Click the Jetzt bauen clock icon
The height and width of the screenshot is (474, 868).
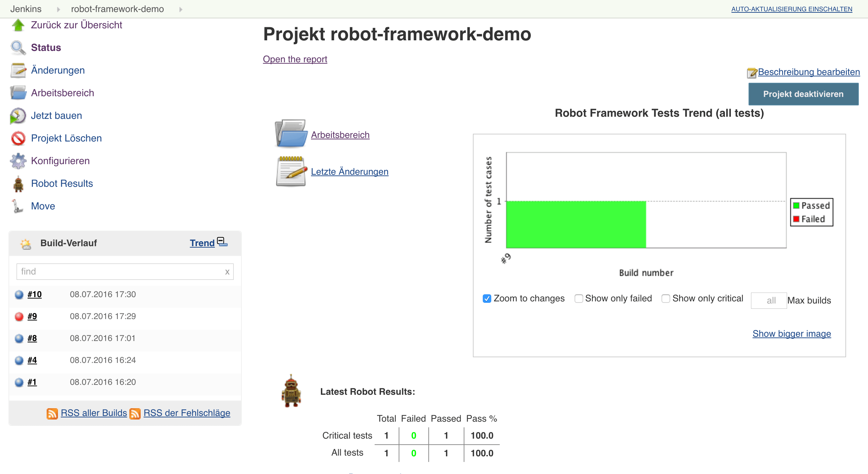pos(18,116)
